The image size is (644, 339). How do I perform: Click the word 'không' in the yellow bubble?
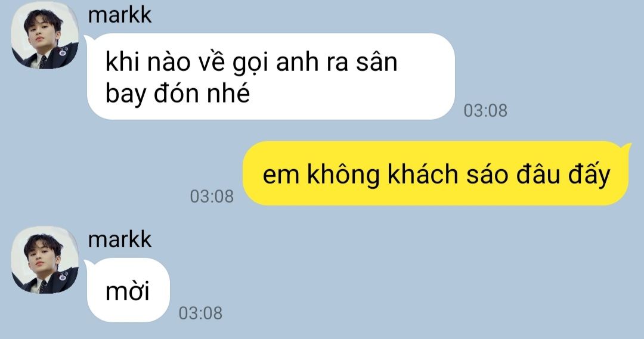[343, 175]
